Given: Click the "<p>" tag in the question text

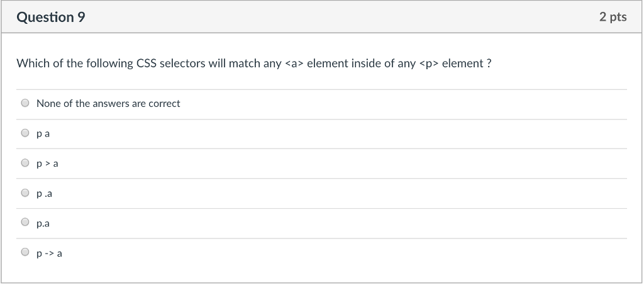Looking at the screenshot, I should coord(429,64).
